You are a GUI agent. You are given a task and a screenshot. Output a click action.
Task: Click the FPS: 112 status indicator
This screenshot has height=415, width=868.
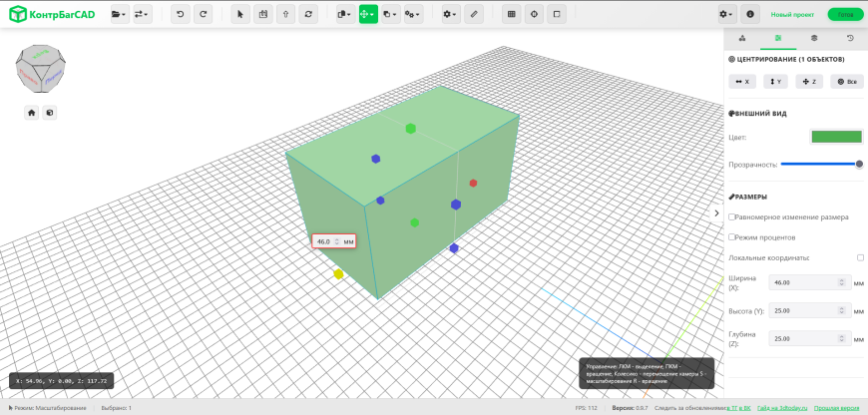point(587,408)
